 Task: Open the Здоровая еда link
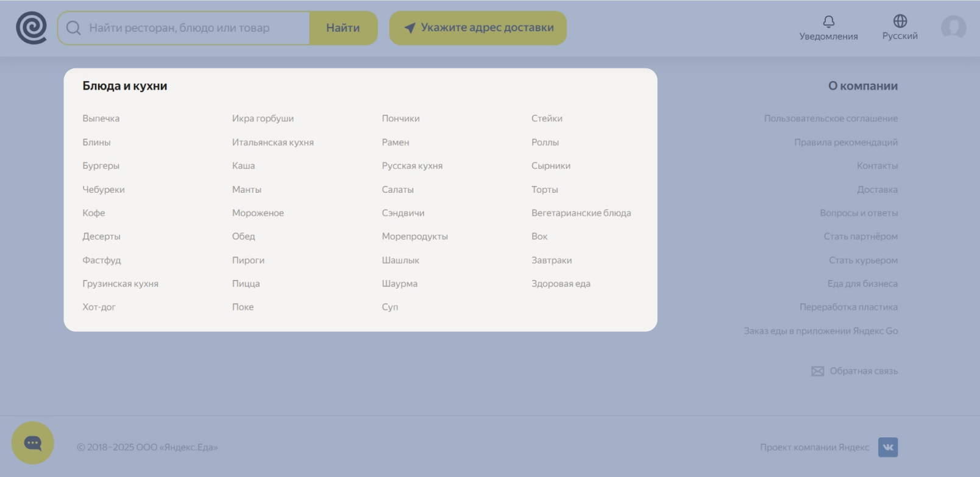point(561,284)
